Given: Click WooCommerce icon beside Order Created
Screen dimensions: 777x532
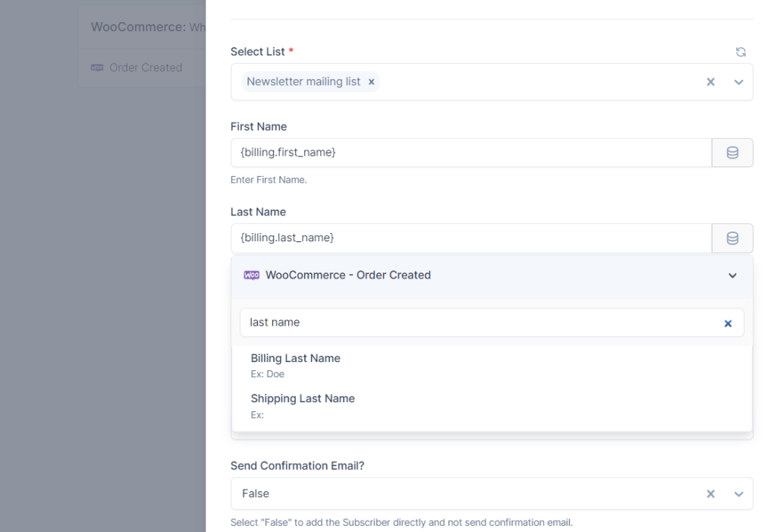Looking at the screenshot, I should point(97,68).
